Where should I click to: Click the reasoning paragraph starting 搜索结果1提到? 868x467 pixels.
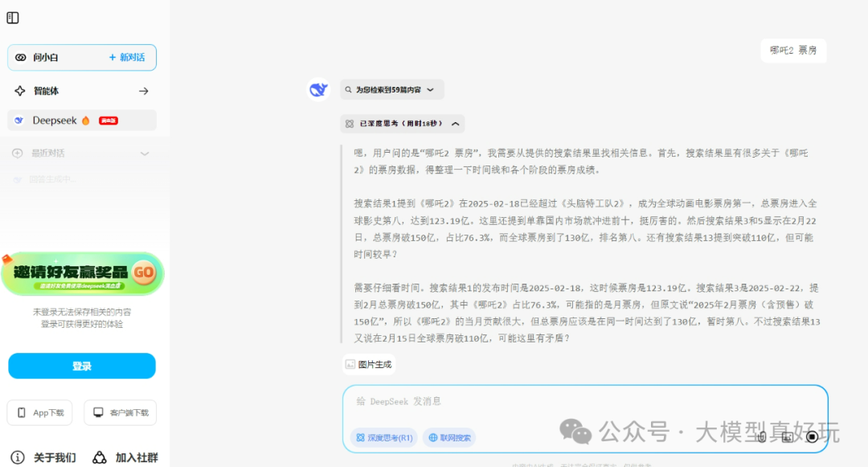pos(586,229)
